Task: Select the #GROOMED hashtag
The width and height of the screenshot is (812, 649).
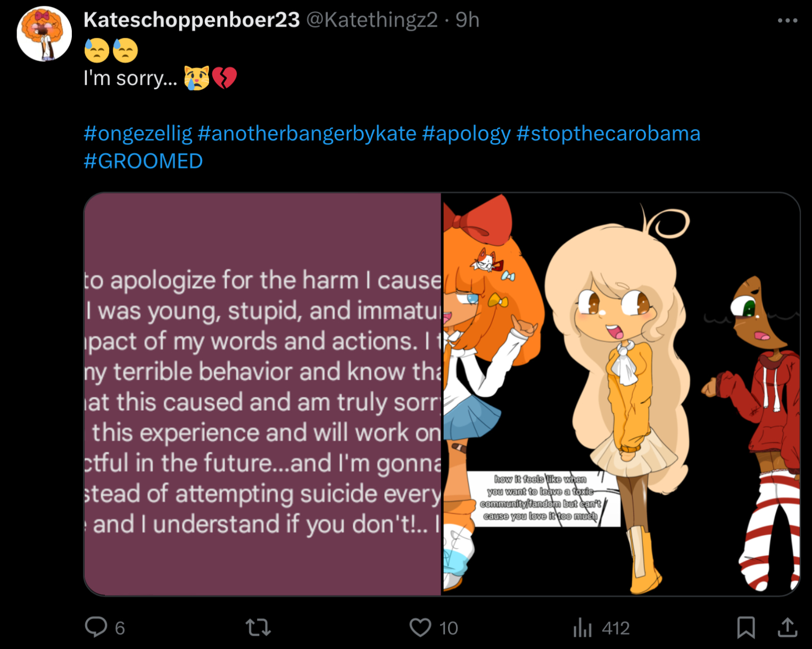Action: pos(143,161)
